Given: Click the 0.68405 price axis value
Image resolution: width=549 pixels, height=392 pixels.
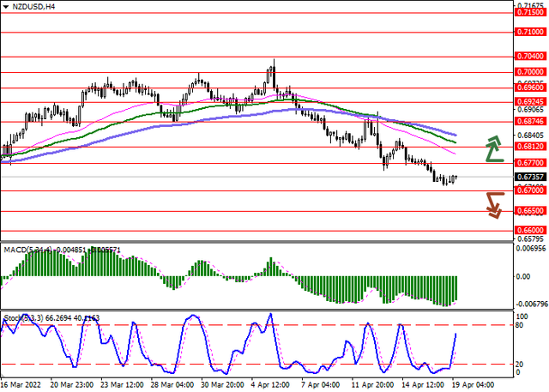Looking at the screenshot, I should [x=531, y=136].
